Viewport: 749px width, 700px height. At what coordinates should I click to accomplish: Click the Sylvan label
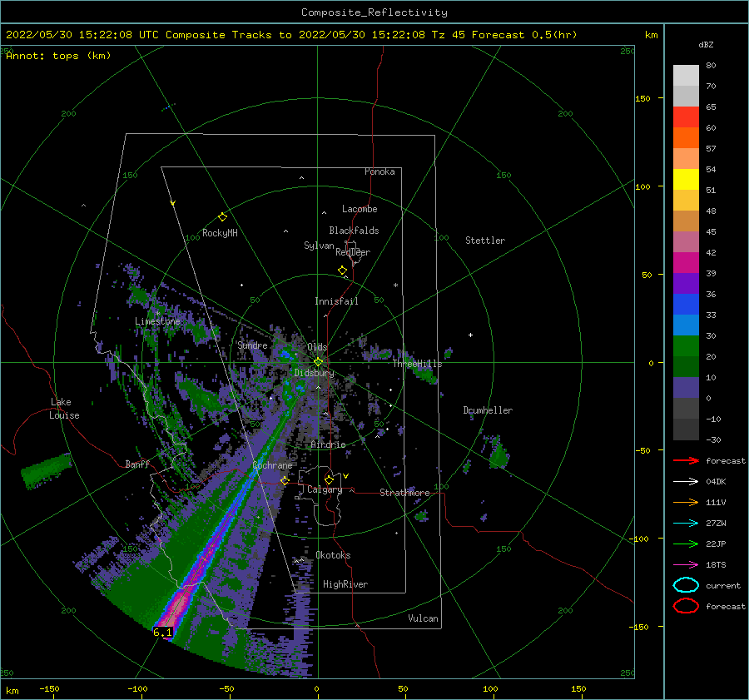[x=319, y=246]
